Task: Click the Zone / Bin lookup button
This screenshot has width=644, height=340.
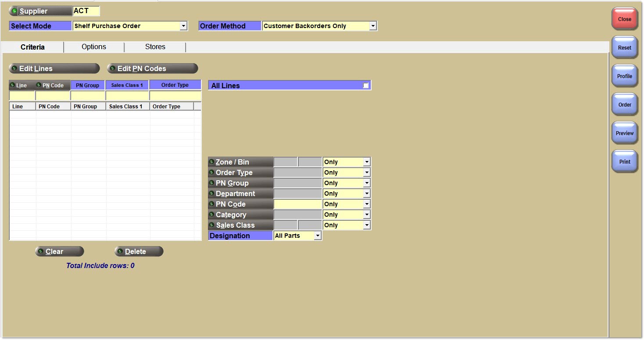Action: tap(240, 162)
